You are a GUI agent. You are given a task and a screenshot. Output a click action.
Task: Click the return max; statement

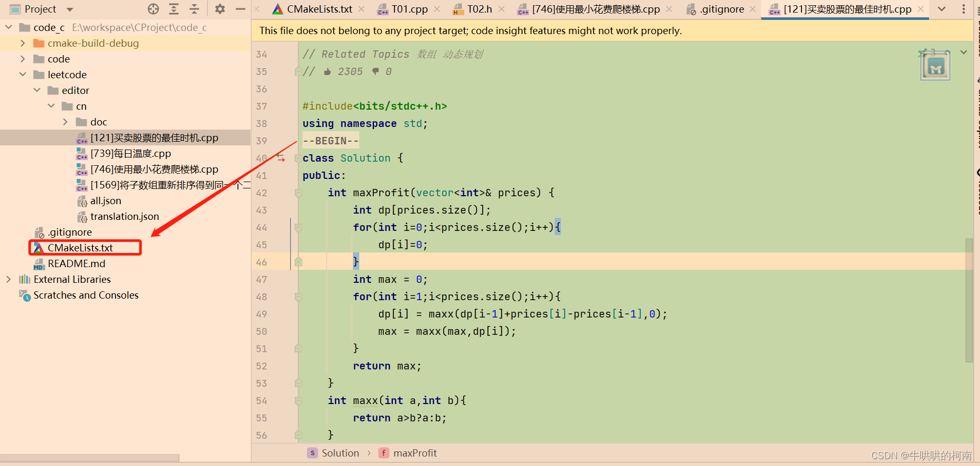(387, 366)
